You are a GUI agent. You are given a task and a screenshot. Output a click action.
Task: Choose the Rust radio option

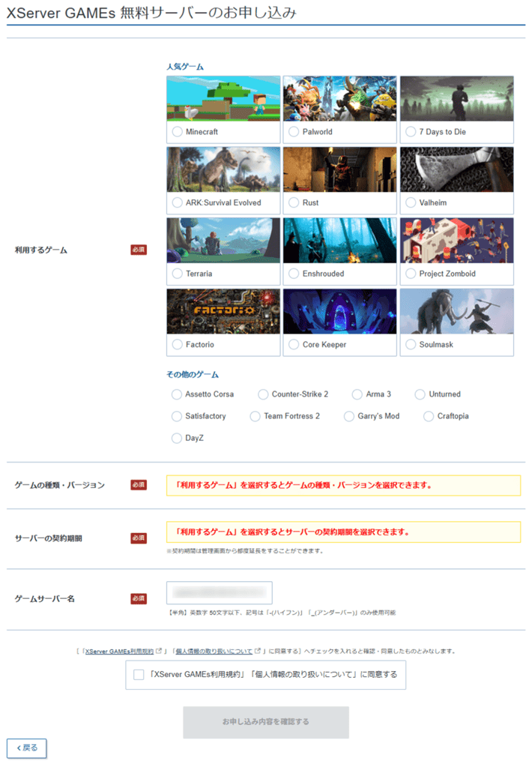click(294, 202)
